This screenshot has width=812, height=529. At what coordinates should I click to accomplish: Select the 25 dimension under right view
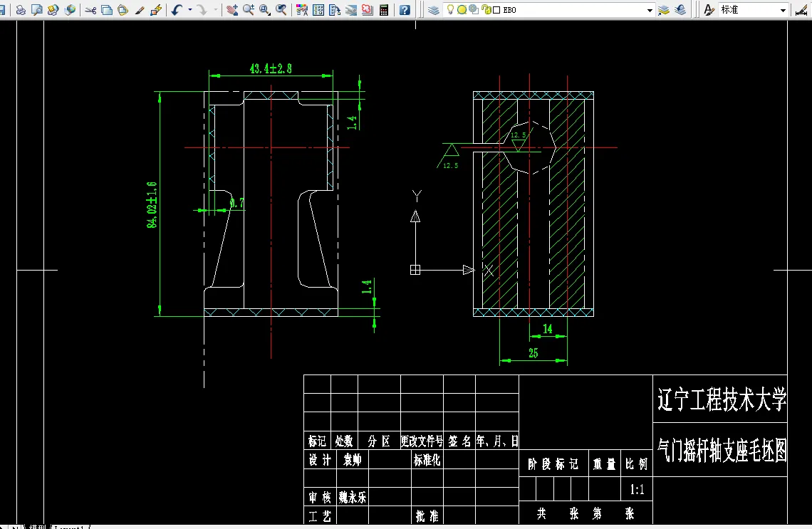point(533,353)
